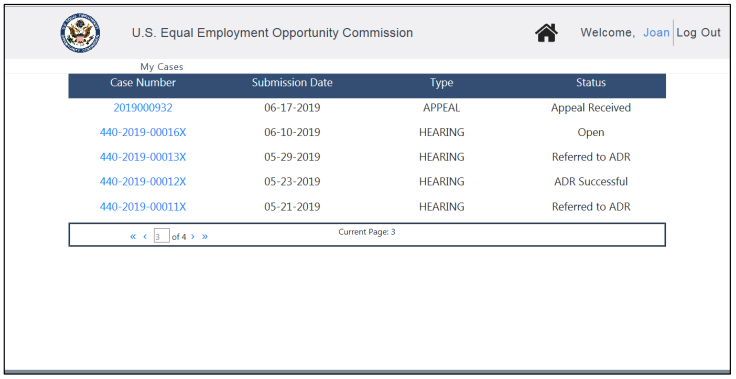Select the 05-23-2019 submission date cell
The height and width of the screenshot is (379, 736).
pos(292,182)
